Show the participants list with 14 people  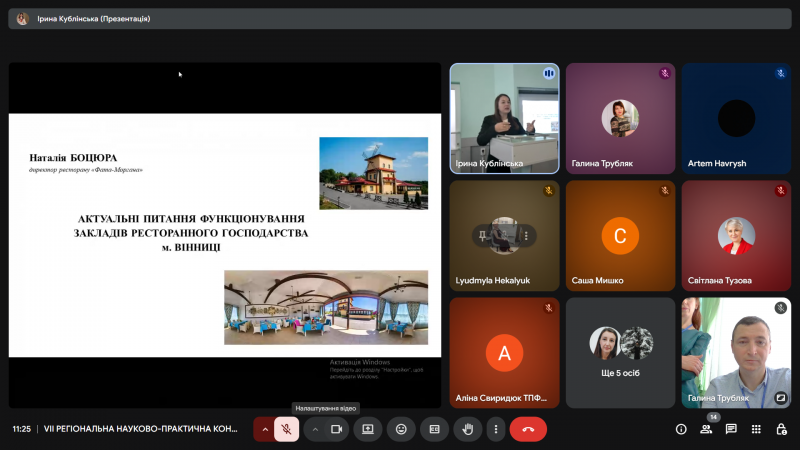pos(706,429)
